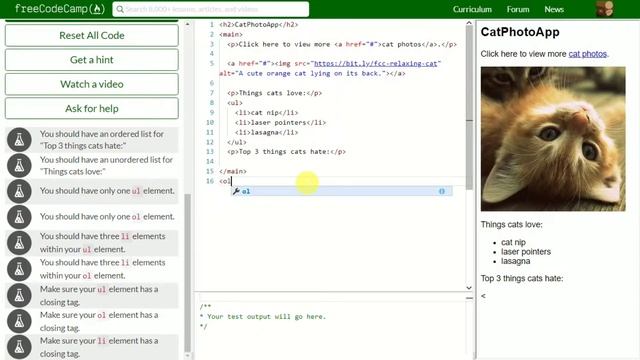This screenshot has height=360, width=640.
Task: Click flask icon beside only one ol element
Action: point(19,217)
